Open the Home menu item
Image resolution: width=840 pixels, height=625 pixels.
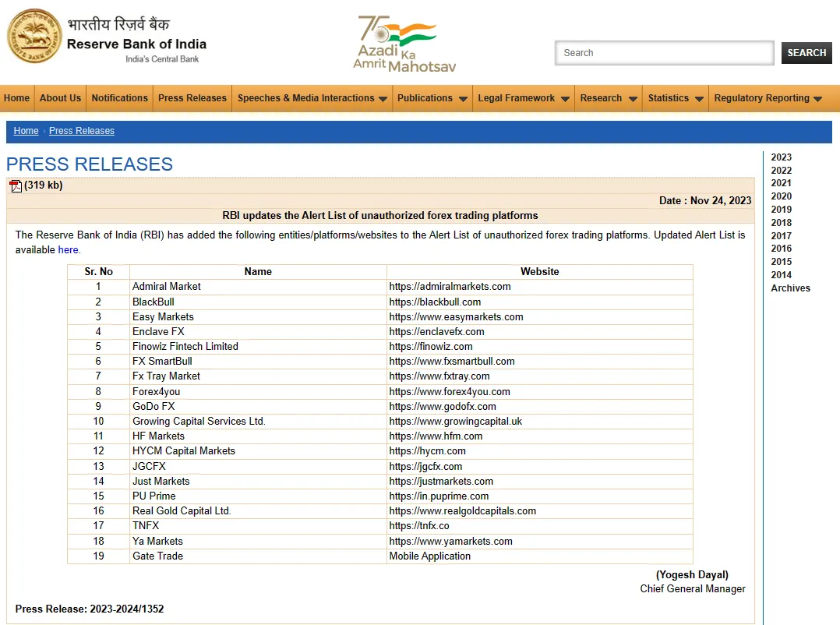(16, 98)
